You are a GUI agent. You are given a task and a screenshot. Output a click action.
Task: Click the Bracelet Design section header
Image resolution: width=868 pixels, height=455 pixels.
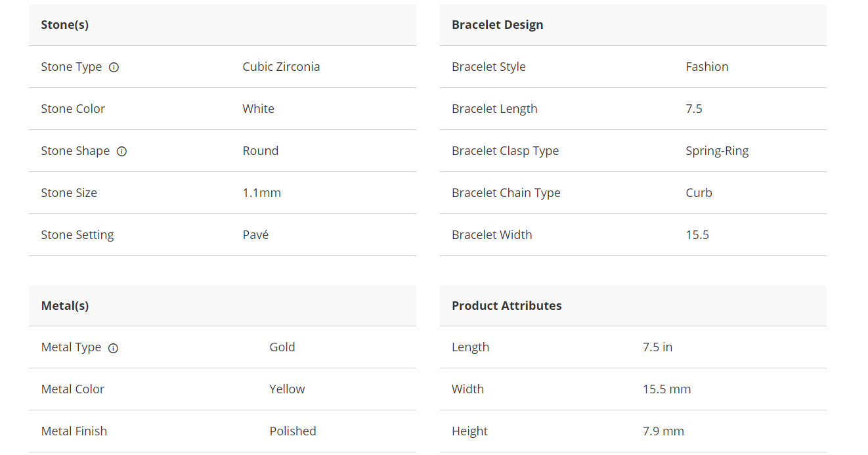(497, 25)
